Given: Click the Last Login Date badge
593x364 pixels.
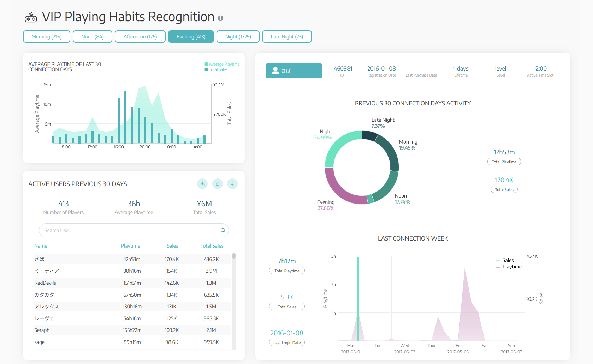Looking at the screenshot, I should tap(287, 342).
